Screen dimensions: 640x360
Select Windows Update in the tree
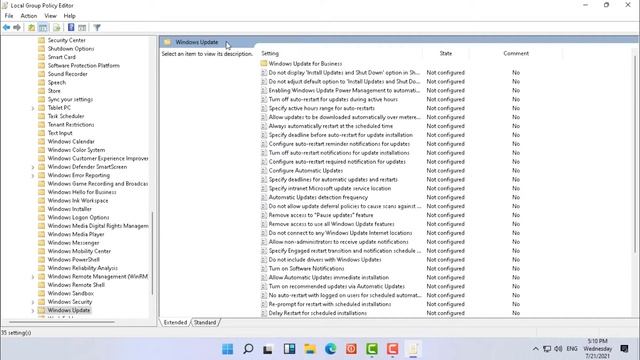click(69, 311)
